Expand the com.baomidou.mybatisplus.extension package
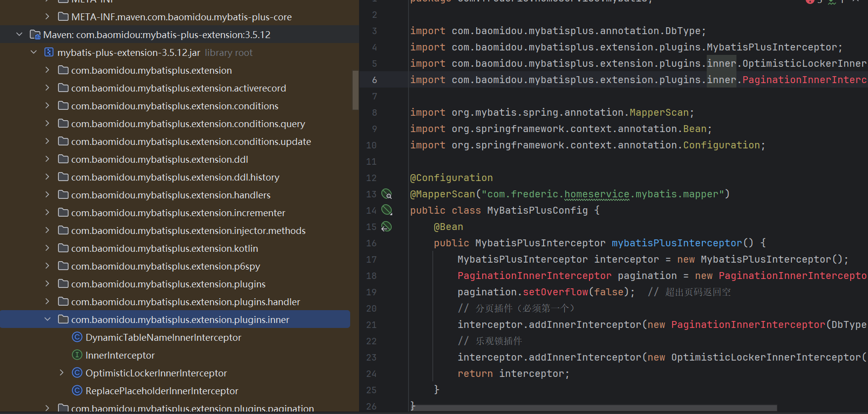This screenshot has height=414, width=868. (47, 70)
